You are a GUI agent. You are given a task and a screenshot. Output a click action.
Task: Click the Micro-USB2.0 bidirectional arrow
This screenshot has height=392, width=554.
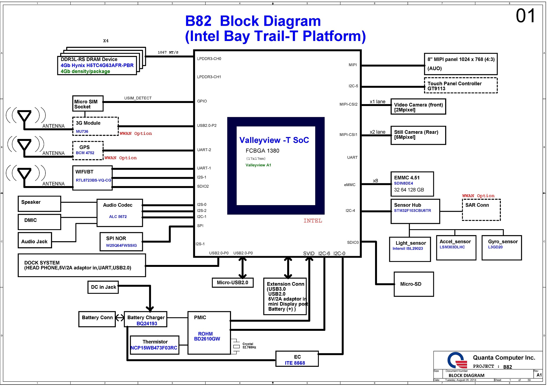tap(243, 268)
